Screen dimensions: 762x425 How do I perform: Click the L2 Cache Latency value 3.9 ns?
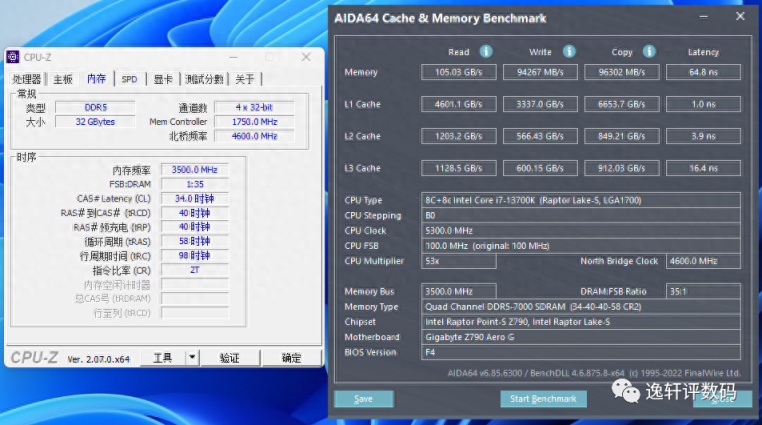click(703, 136)
